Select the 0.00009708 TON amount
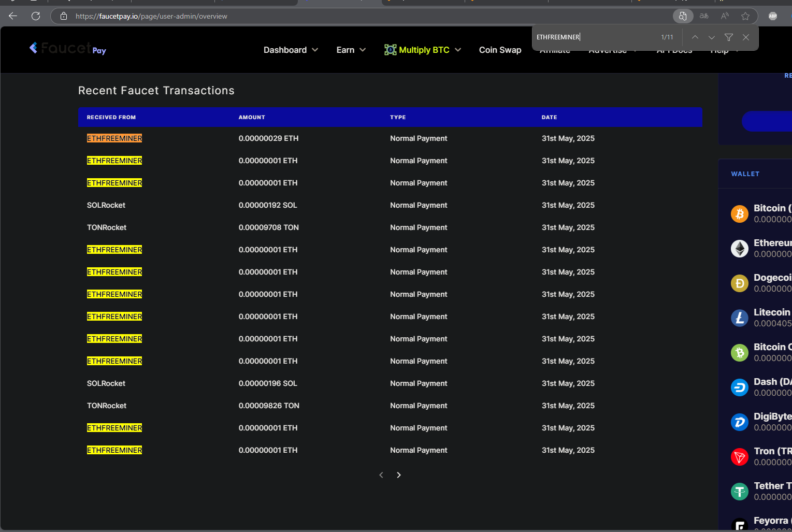Viewport: 792px width, 532px height. click(x=268, y=227)
